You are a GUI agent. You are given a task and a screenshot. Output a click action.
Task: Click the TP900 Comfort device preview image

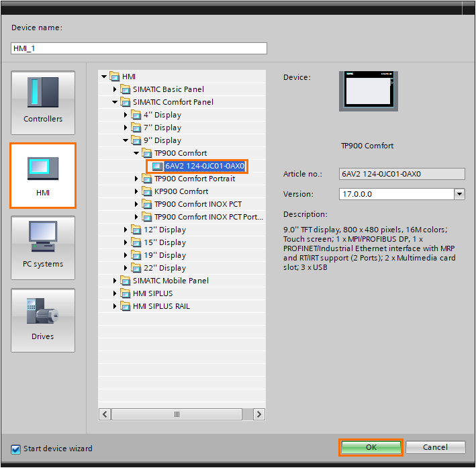click(369, 91)
